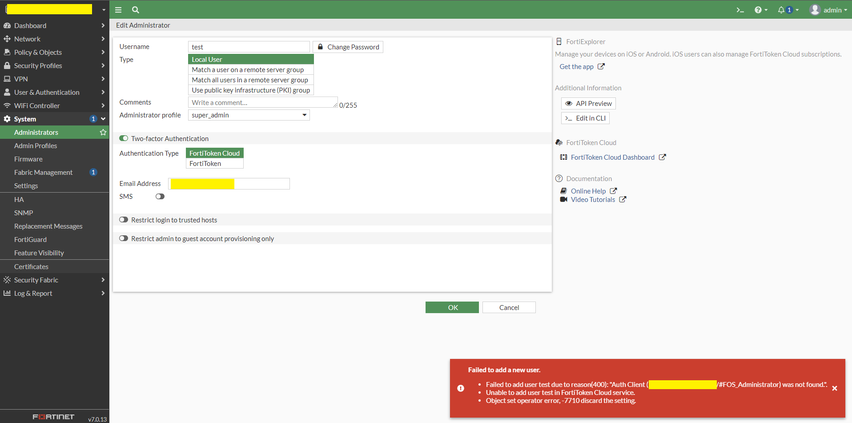Open FortiToken Cloud Dashboard link

(613, 157)
